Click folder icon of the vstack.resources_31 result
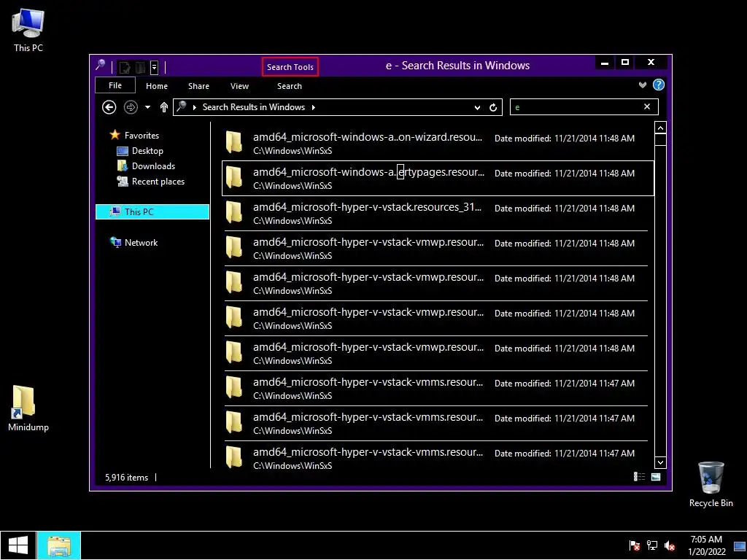Screen dimensions: 747x560 (x=234, y=212)
